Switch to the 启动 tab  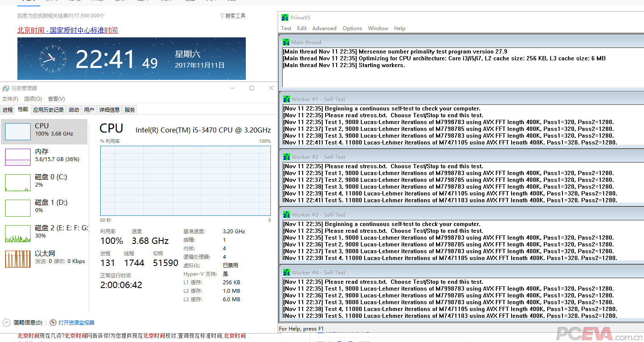(74, 110)
